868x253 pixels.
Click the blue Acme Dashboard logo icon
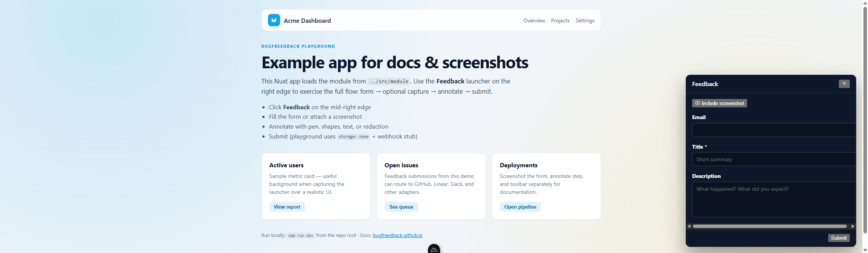[274, 20]
